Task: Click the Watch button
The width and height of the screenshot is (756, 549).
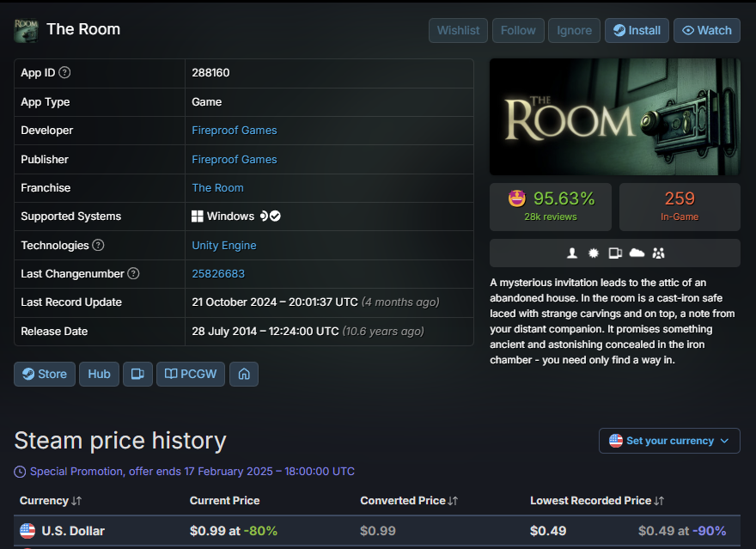Action: [x=707, y=30]
